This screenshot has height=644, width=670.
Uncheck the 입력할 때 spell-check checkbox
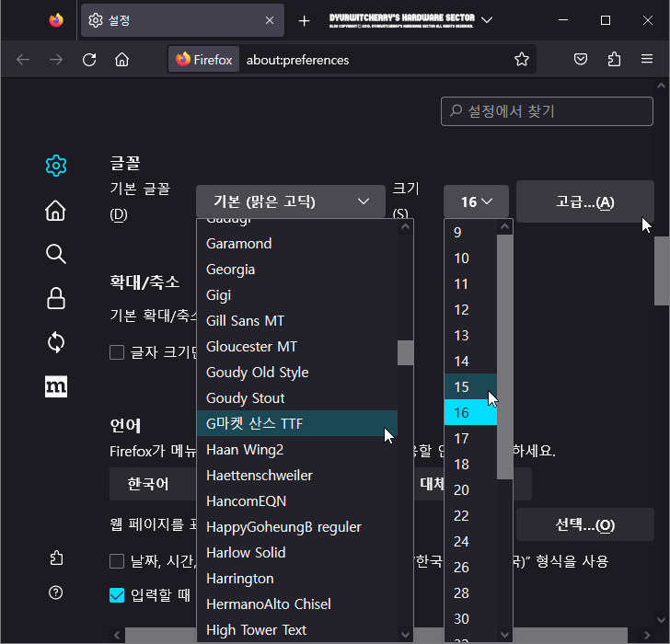[117, 595]
